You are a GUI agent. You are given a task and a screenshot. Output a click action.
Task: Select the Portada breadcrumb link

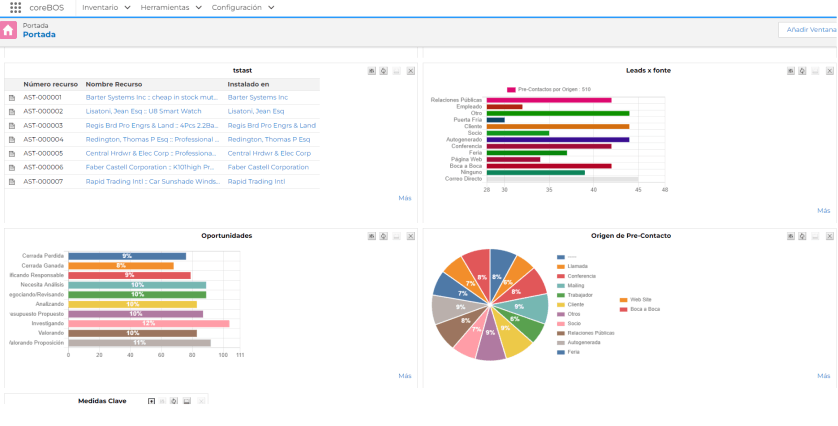39,34
